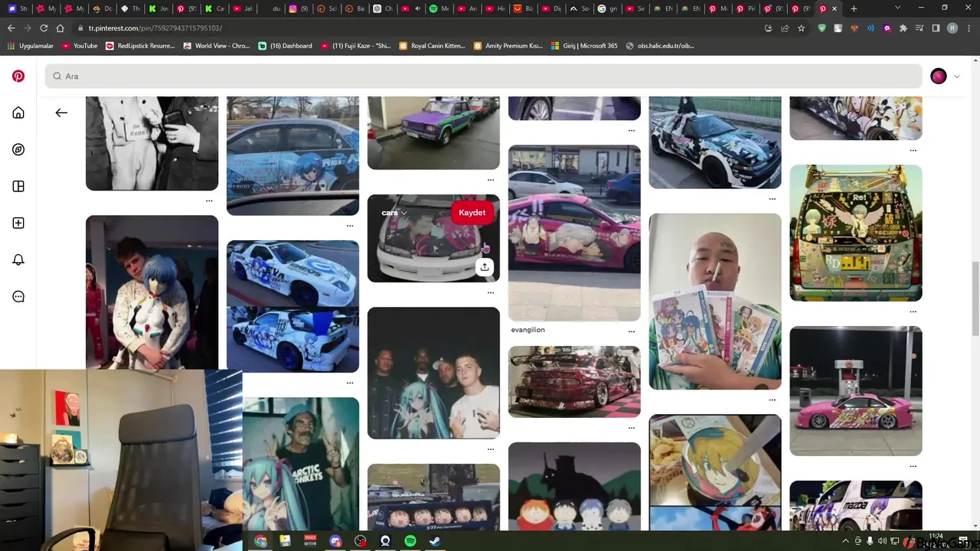Reload the page with the refresh icon
Screen dimensions: 980x551
click(x=44, y=28)
